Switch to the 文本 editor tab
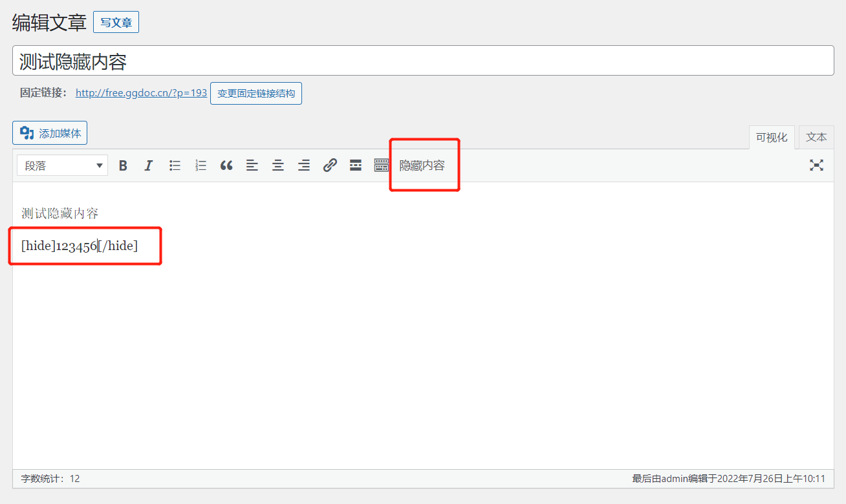The height and width of the screenshot is (504, 846). tap(816, 137)
